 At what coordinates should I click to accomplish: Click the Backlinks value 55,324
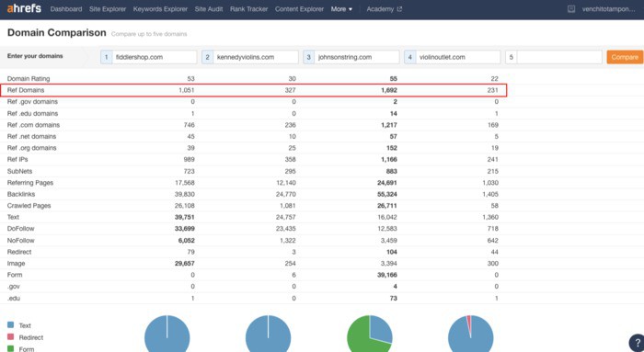coord(387,194)
